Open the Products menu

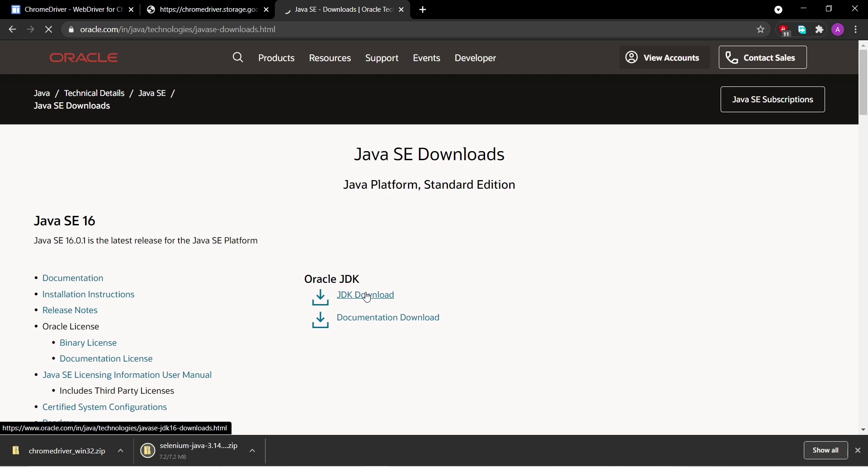[277, 58]
